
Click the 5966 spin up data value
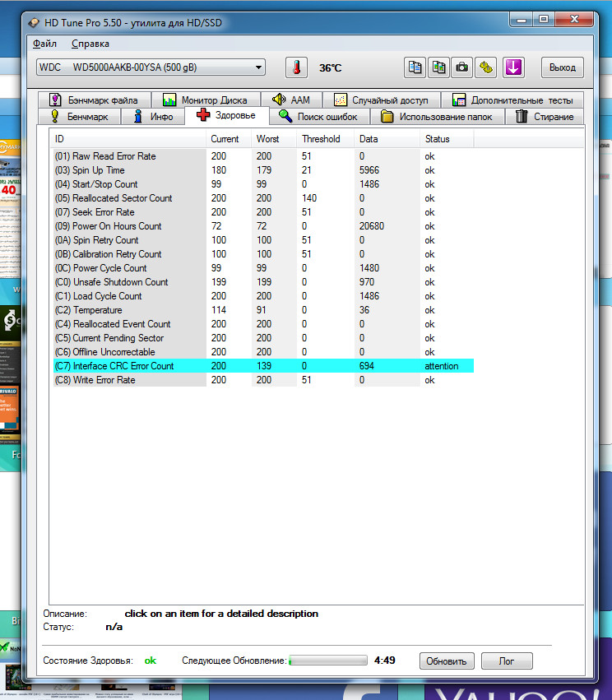[369, 170]
